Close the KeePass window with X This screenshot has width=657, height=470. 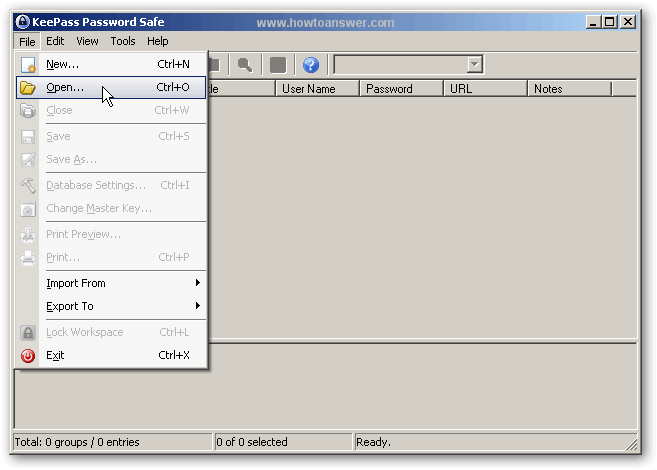628,22
